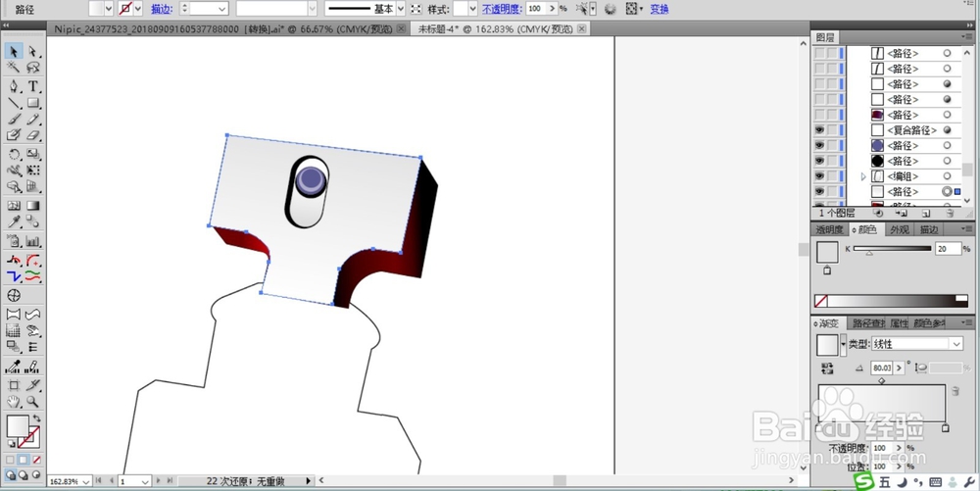Select the Eraser tool
The height and width of the screenshot is (491, 980).
[32, 135]
